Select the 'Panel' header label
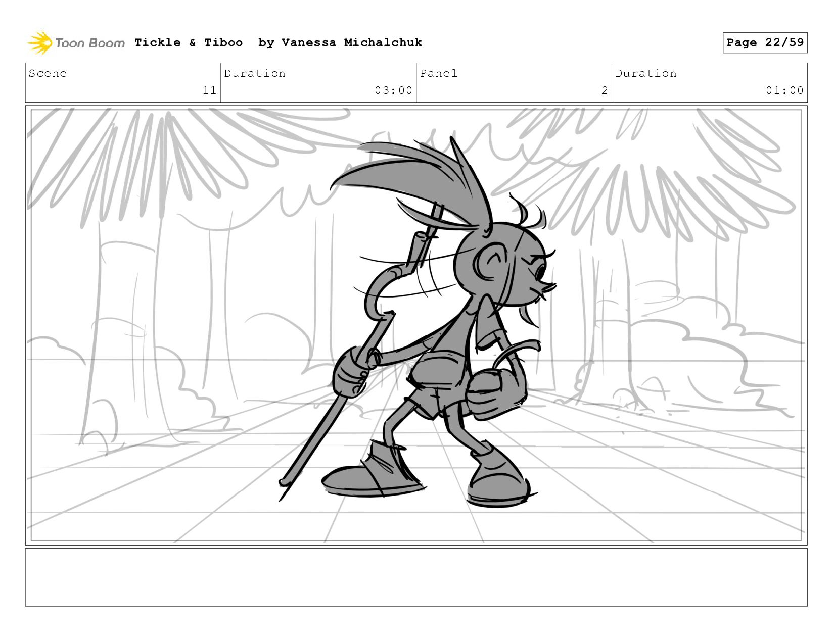The height and width of the screenshot is (644, 834). [439, 73]
